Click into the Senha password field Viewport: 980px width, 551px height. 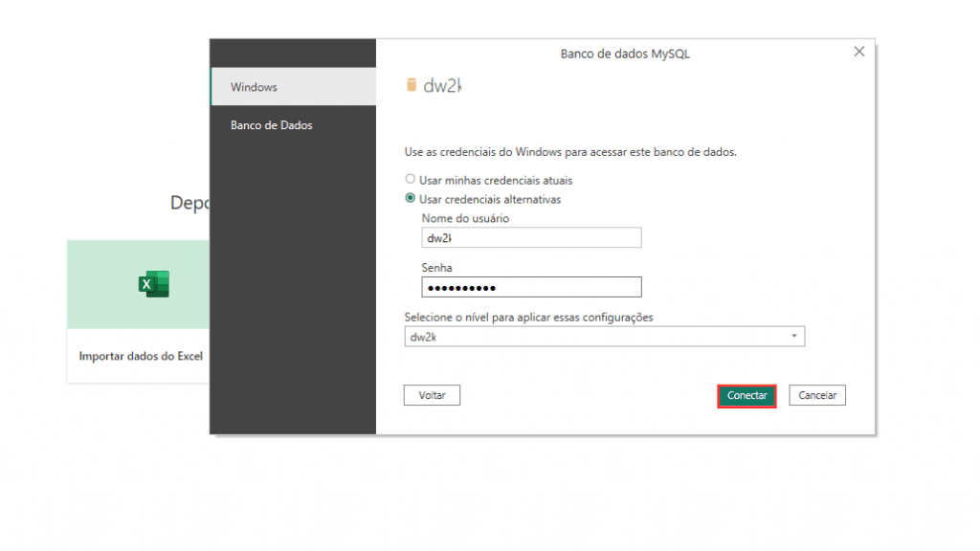pos(531,288)
